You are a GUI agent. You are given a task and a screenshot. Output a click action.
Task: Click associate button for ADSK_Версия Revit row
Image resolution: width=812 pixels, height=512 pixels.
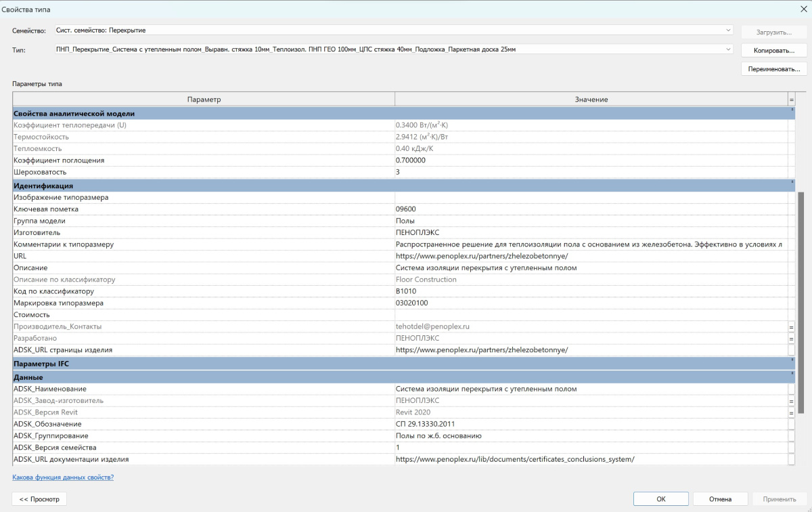tap(791, 412)
